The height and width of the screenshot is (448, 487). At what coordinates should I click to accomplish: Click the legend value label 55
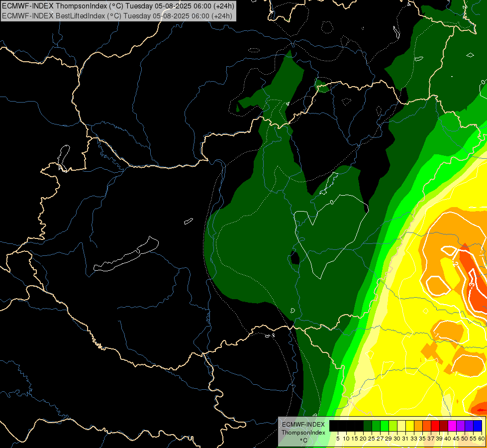click(x=474, y=439)
